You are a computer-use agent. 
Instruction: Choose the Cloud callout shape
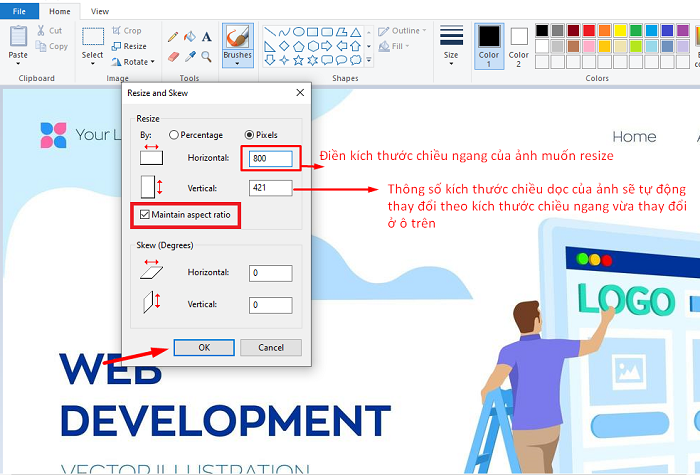pyautogui.click(x=355, y=60)
